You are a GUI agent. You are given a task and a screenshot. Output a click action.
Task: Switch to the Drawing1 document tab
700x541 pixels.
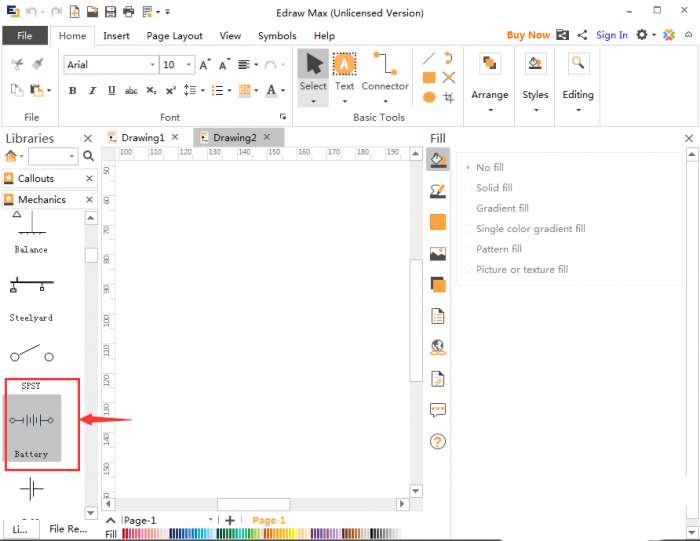(x=142, y=137)
